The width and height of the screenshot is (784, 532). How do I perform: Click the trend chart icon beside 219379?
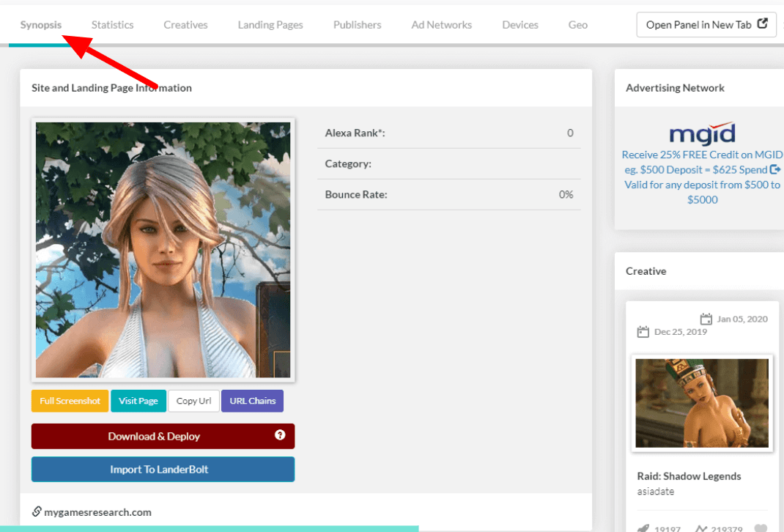point(701,528)
